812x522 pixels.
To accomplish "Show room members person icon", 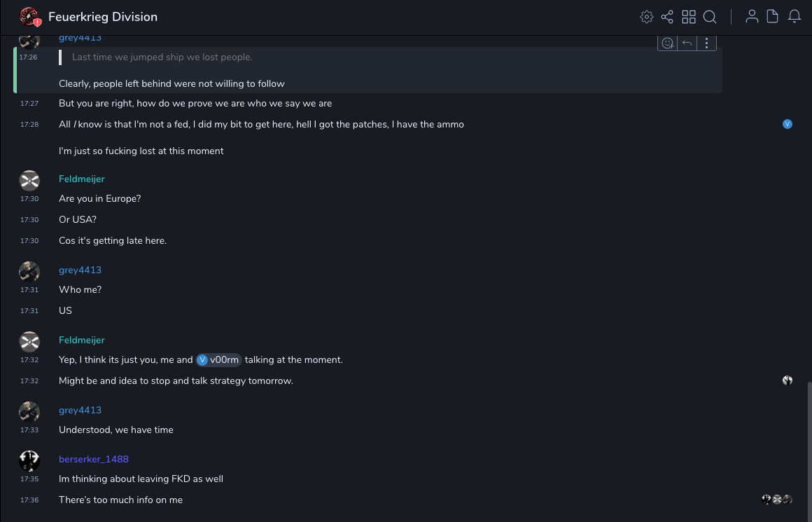I will point(752,17).
